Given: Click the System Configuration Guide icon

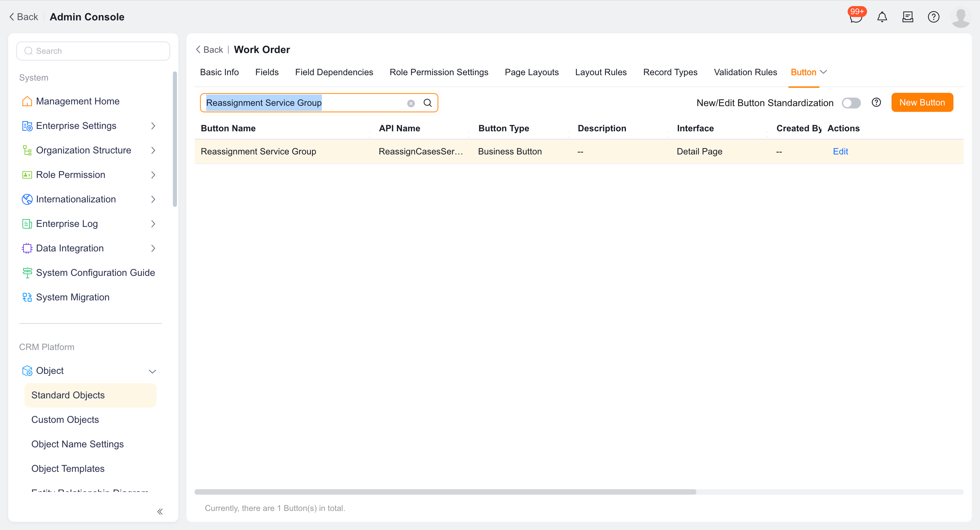Looking at the screenshot, I should coord(27,272).
